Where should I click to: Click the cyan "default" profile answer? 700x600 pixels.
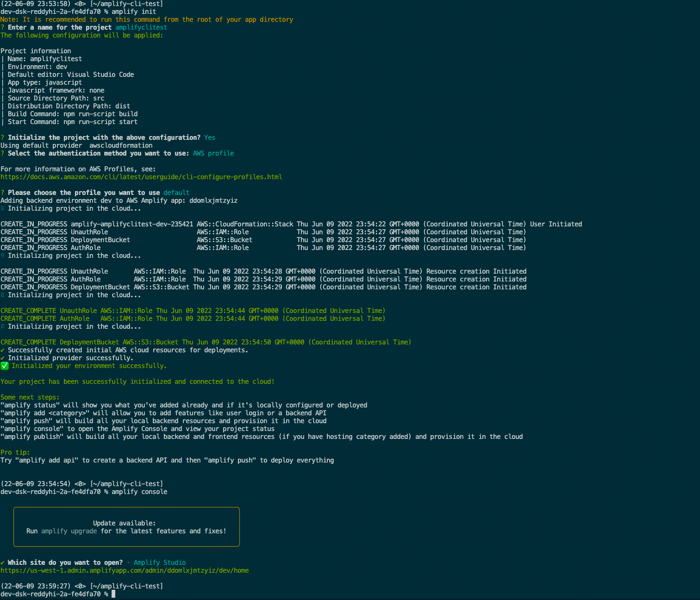(x=176, y=193)
